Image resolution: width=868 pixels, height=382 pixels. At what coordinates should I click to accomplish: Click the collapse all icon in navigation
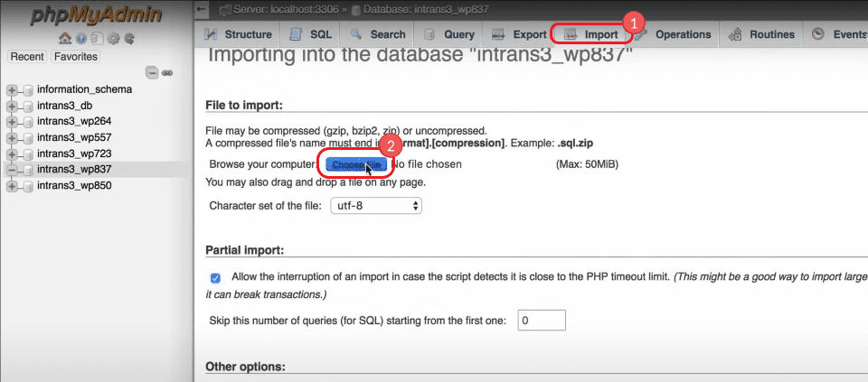[x=152, y=72]
